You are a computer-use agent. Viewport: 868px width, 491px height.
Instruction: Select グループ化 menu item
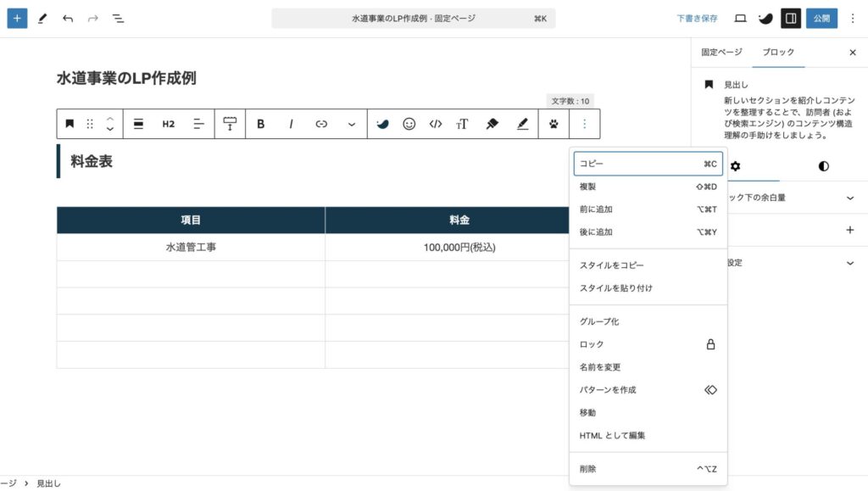pos(648,321)
